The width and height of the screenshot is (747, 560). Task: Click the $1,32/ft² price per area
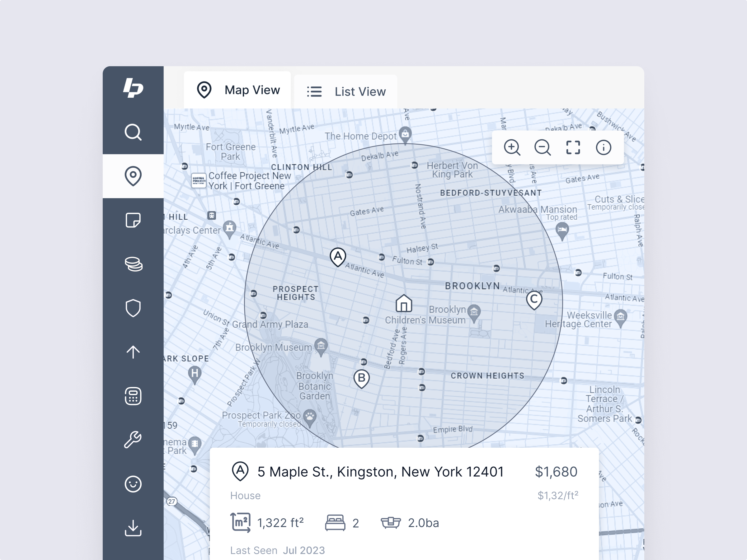click(x=558, y=495)
